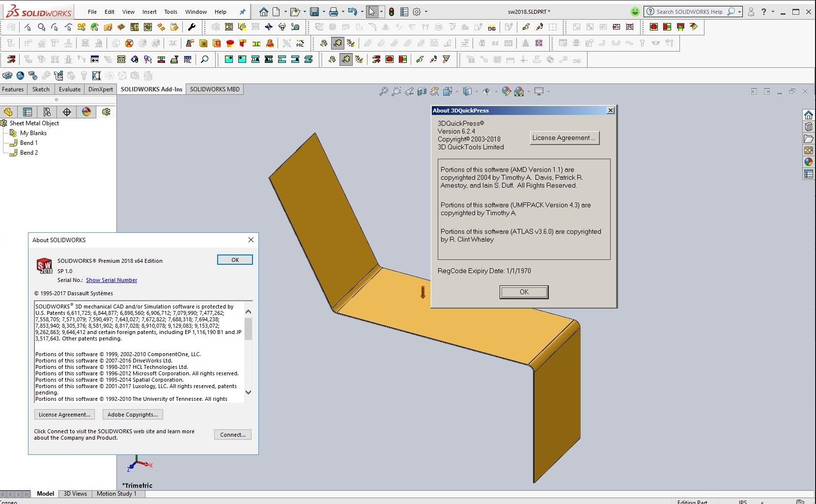Click the Connect button
Image resolution: width=816 pixels, height=504 pixels.
click(233, 435)
